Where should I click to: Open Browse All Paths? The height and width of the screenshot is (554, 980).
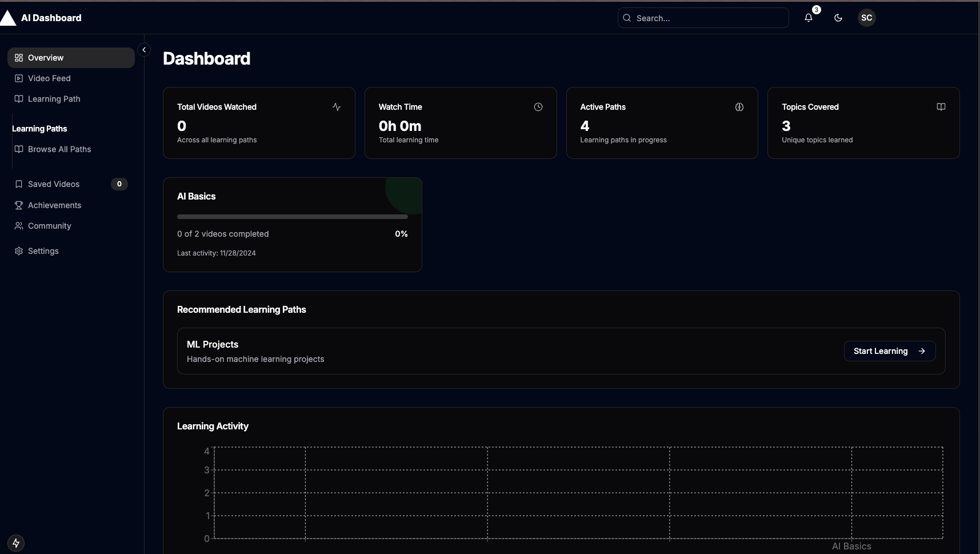[71, 149]
